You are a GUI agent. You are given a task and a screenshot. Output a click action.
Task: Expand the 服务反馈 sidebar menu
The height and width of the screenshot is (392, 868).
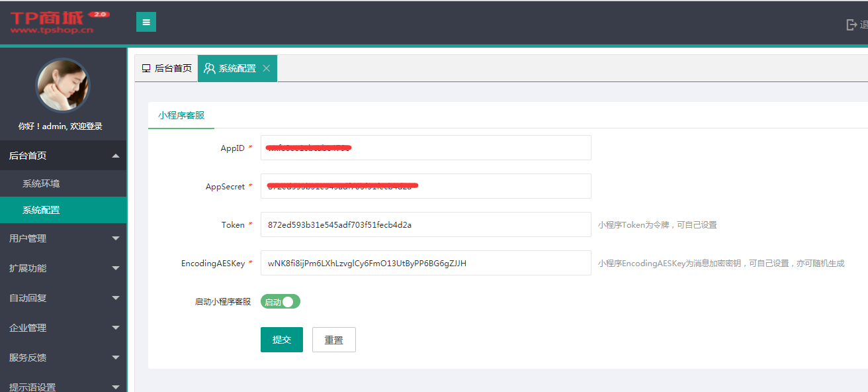coord(63,358)
